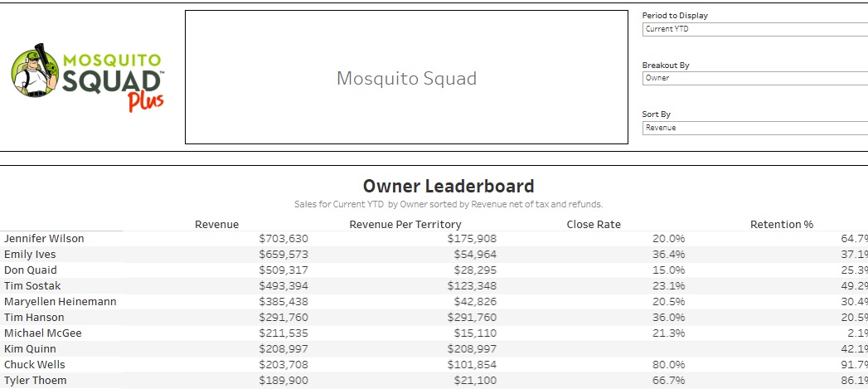Image resolution: width=868 pixels, height=389 pixels.
Task: Select the Retention % column header
Action: (782, 224)
